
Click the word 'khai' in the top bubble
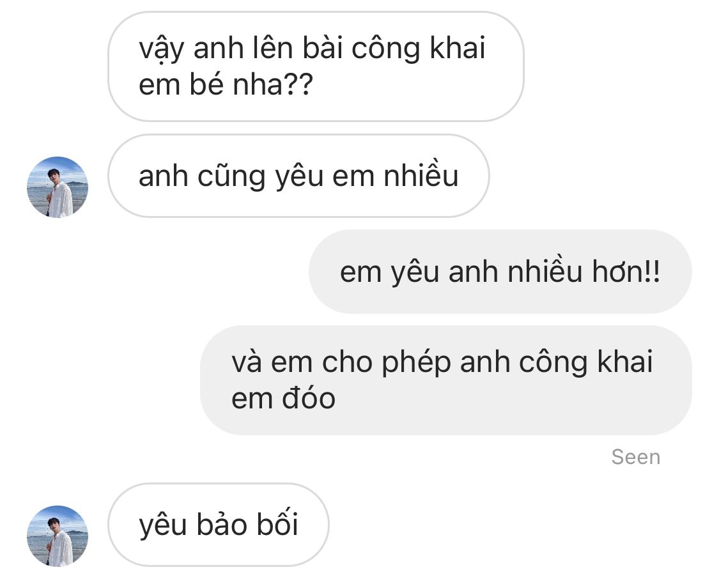pos(458,47)
